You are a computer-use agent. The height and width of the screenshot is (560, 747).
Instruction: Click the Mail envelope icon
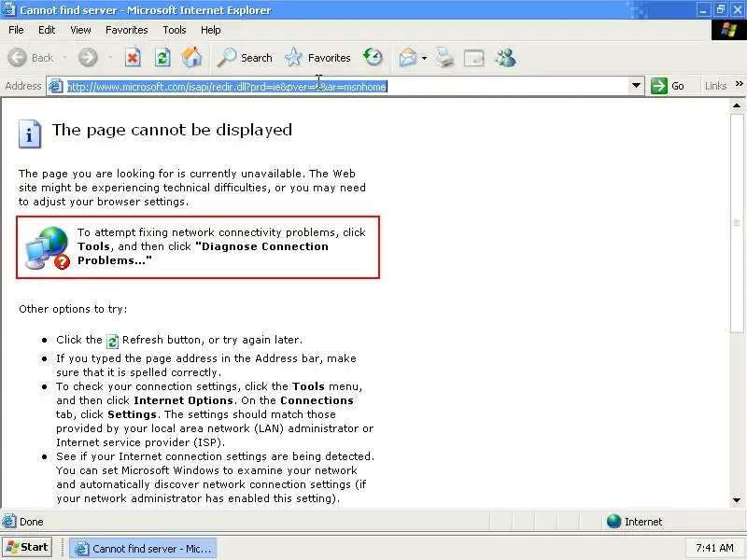pos(408,58)
